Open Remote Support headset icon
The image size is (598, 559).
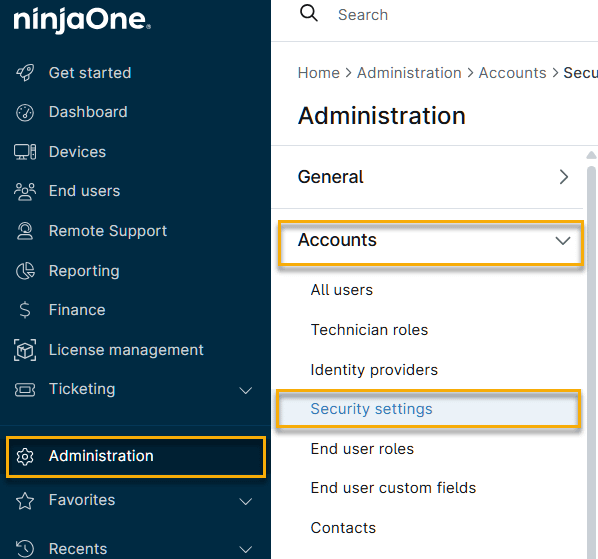[25, 231]
